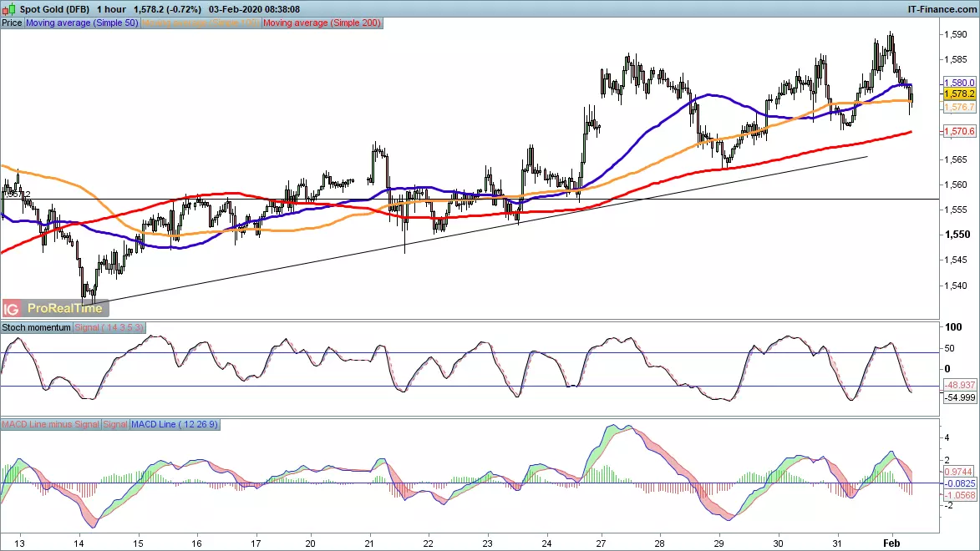The image size is (980, 551).
Task: Click date 30 on the time axis
Action: click(778, 543)
